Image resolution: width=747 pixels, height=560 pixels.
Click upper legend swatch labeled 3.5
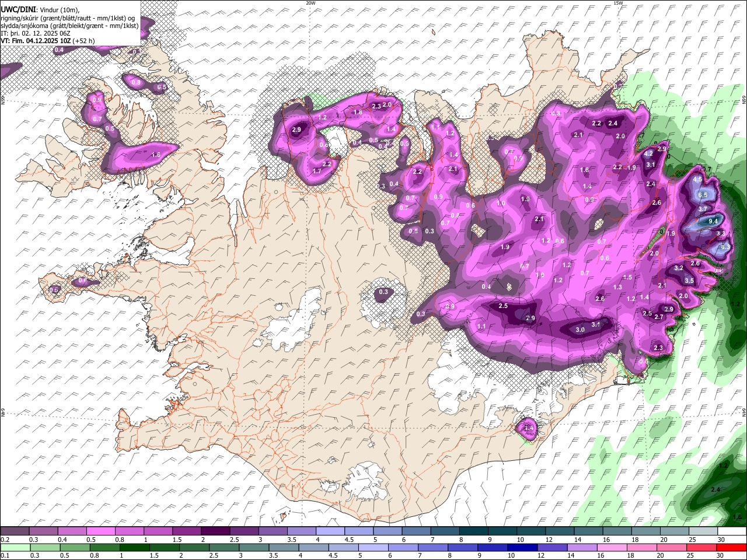301,531
